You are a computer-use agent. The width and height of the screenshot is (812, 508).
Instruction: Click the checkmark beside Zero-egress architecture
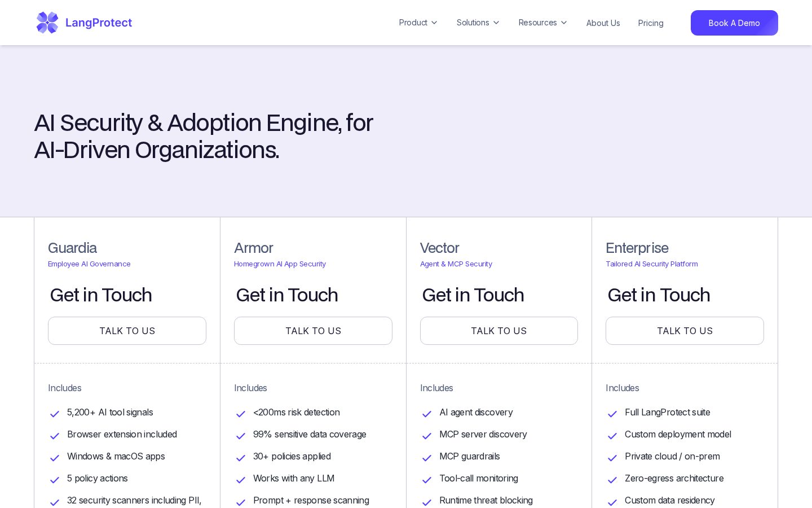click(612, 480)
